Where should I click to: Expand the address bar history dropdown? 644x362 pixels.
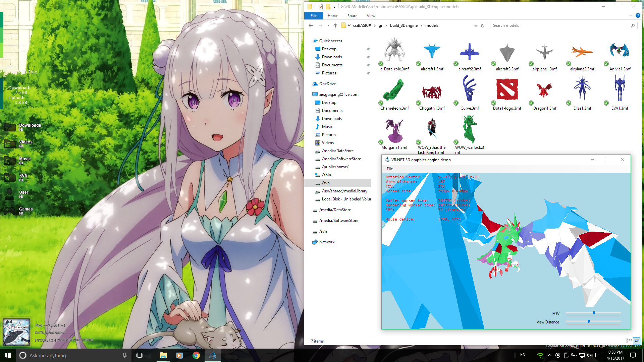click(x=476, y=25)
